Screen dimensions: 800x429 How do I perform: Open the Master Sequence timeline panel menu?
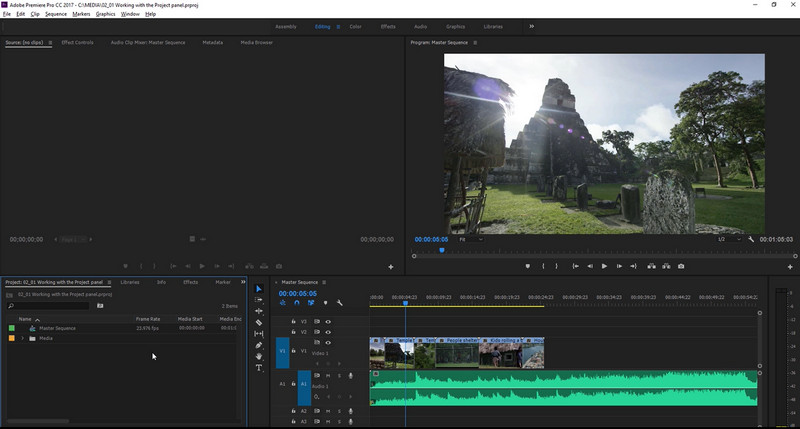click(324, 282)
